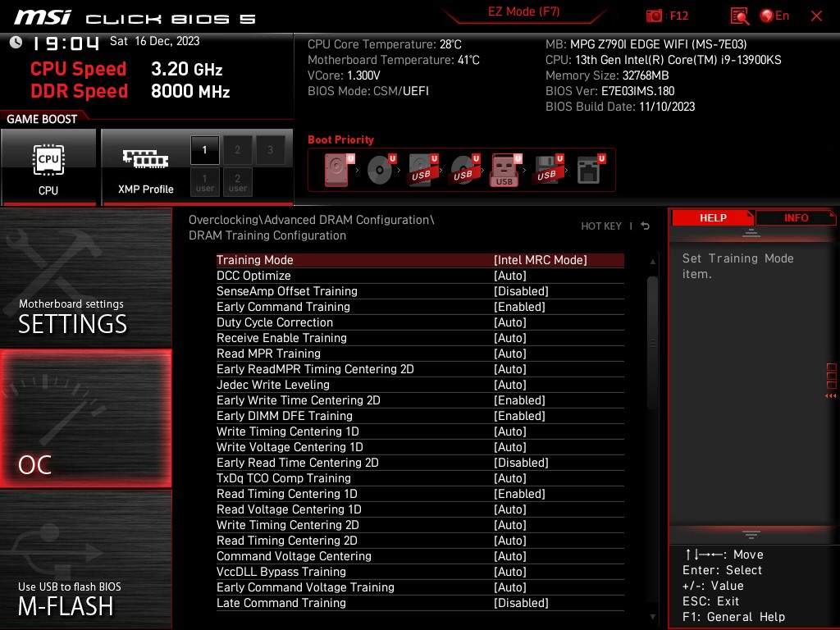This screenshot has width=840, height=630.
Task: Select the network boot device icon
Action: (591, 170)
